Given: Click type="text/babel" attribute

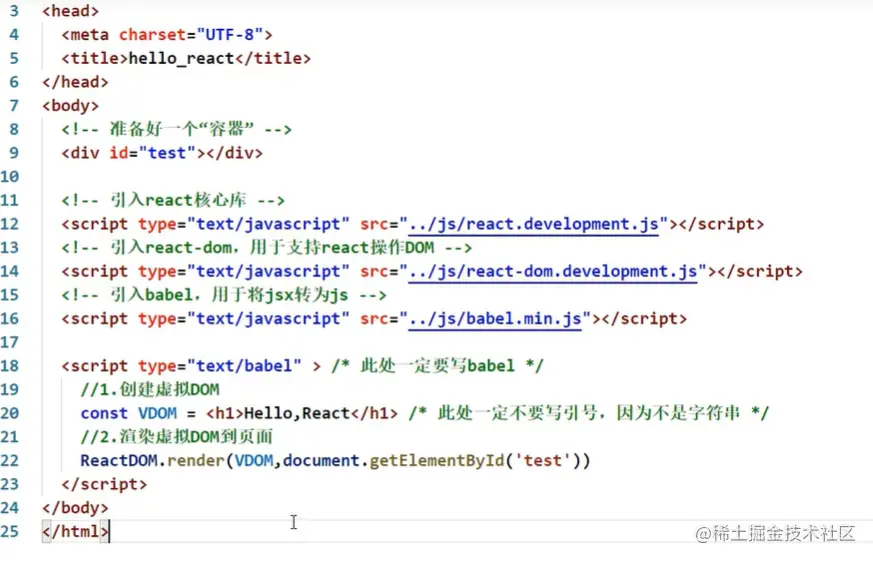Looking at the screenshot, I should (220, 366).
